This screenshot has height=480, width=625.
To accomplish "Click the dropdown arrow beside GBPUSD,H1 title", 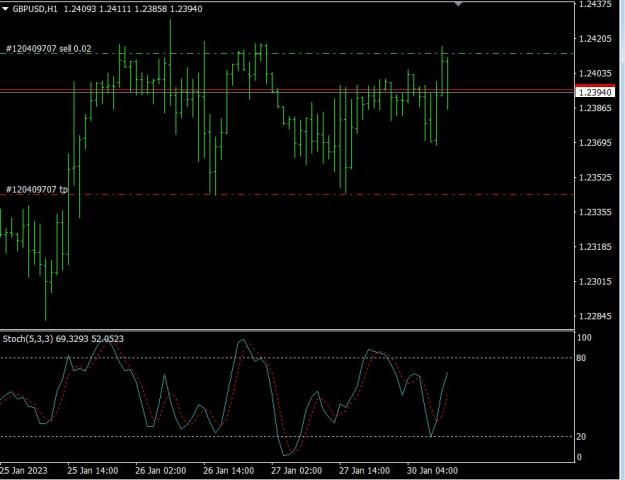I will pyautogui.click(x=5, y=9).
